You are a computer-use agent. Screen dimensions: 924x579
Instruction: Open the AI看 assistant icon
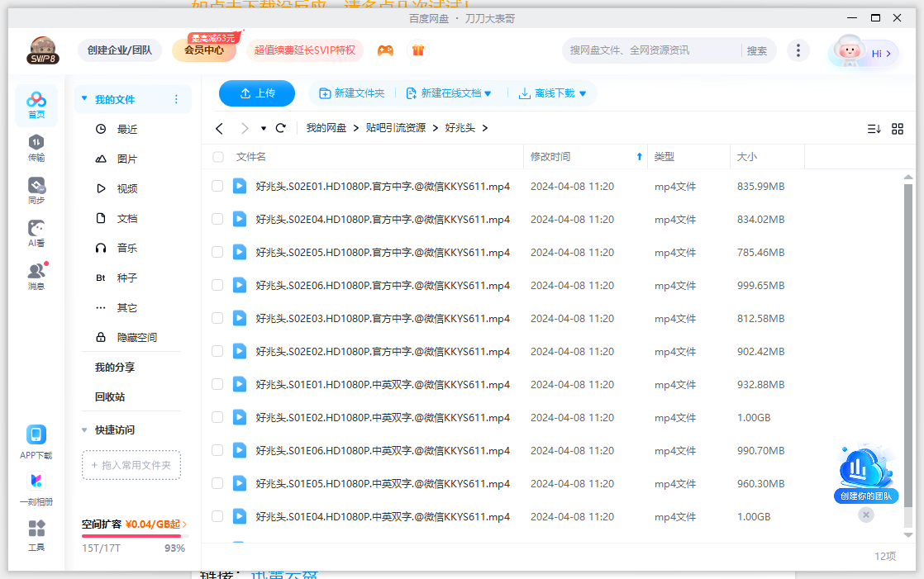pyautogui.click(x=36, y=234)
